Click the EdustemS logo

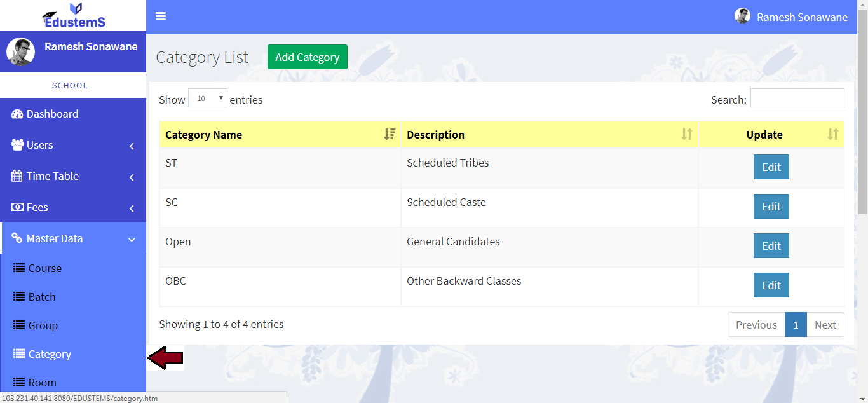(73, 16)
